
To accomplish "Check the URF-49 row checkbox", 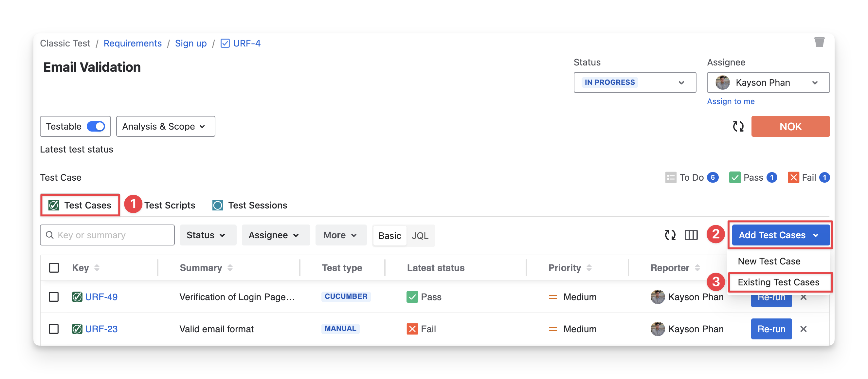I will pyautogui.click(x=54, y=297).
